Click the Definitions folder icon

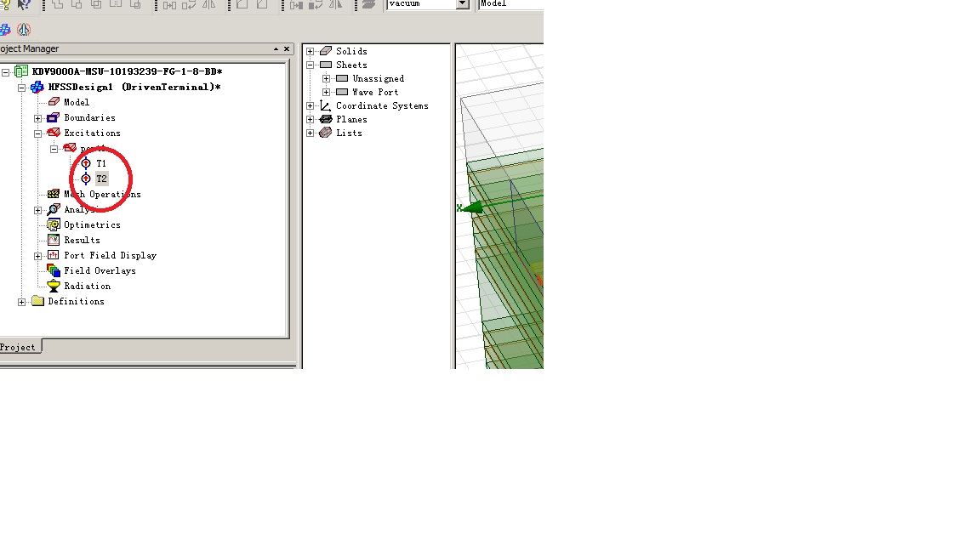coord(37,301)
